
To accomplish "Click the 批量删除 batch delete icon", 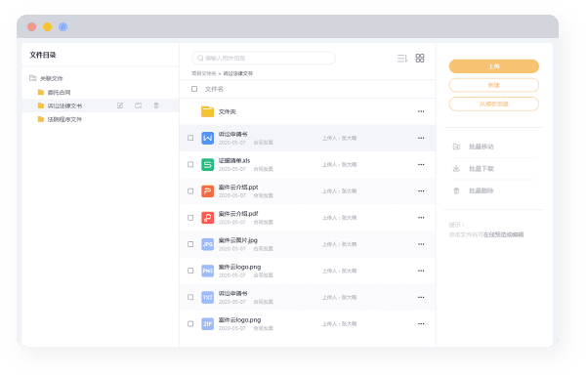I will click(x=456, y=190).
